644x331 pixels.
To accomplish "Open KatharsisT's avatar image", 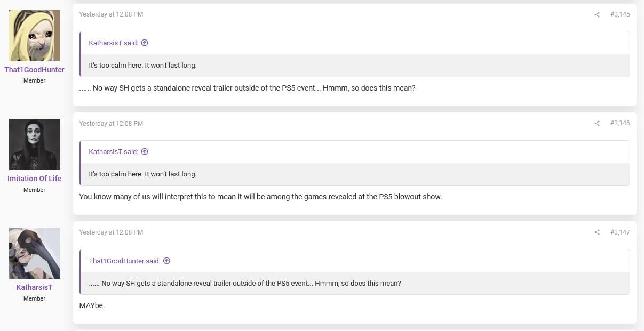I will click(35, 253).
